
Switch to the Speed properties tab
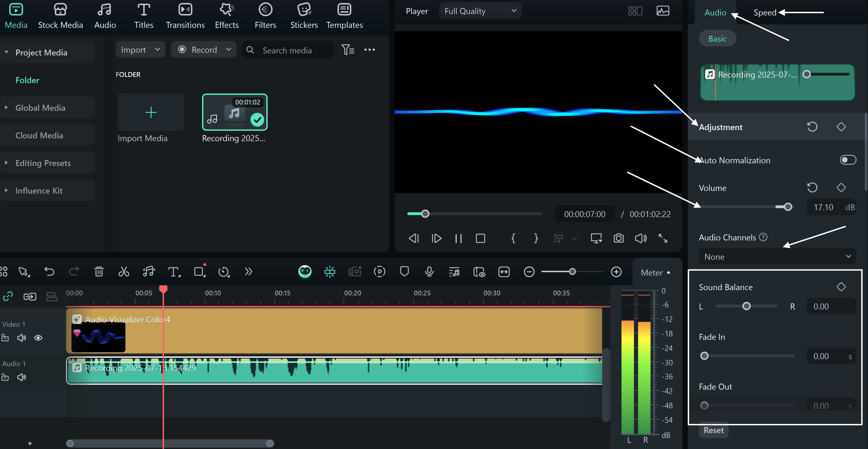pos(765,12)
